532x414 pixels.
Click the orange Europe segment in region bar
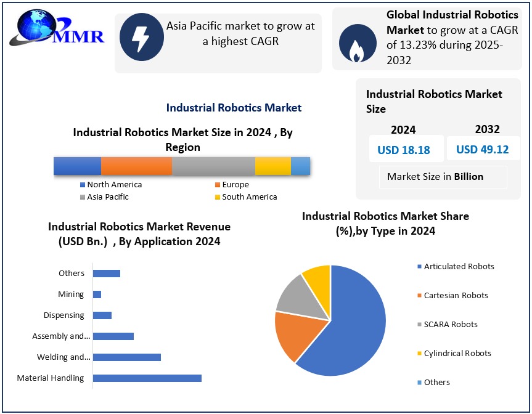coord(136,166)
